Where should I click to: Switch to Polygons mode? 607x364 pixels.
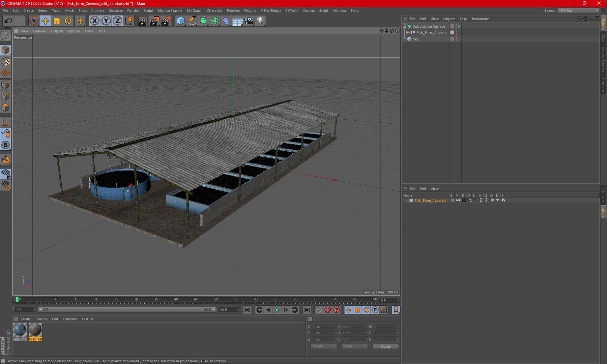tap(6, 108)
